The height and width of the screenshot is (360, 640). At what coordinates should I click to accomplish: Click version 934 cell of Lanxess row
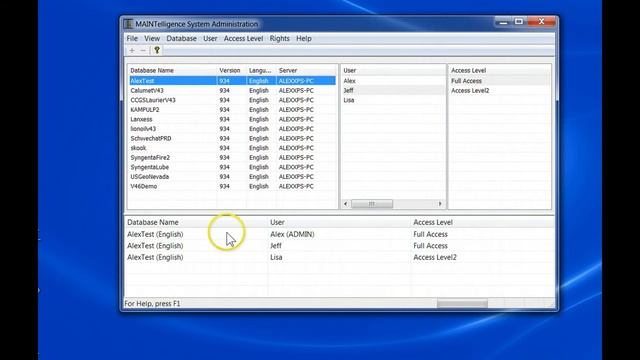point(224,119)
